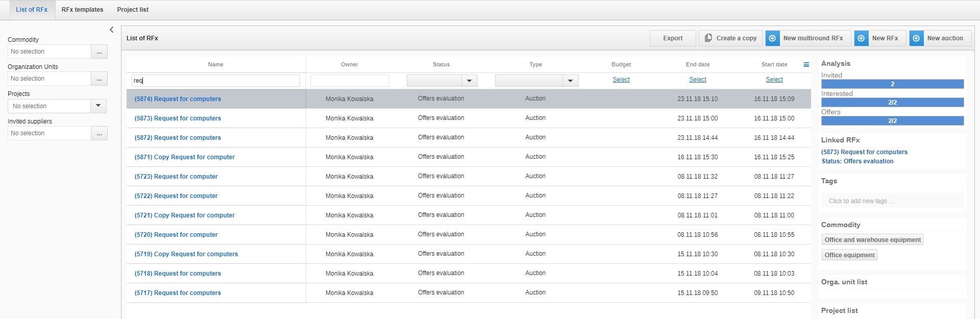Switch to RFx templates tab

coord(82,10)
